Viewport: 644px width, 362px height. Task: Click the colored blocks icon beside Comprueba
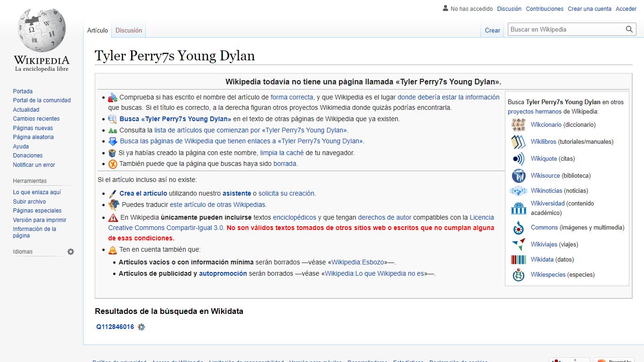point(113,98)
